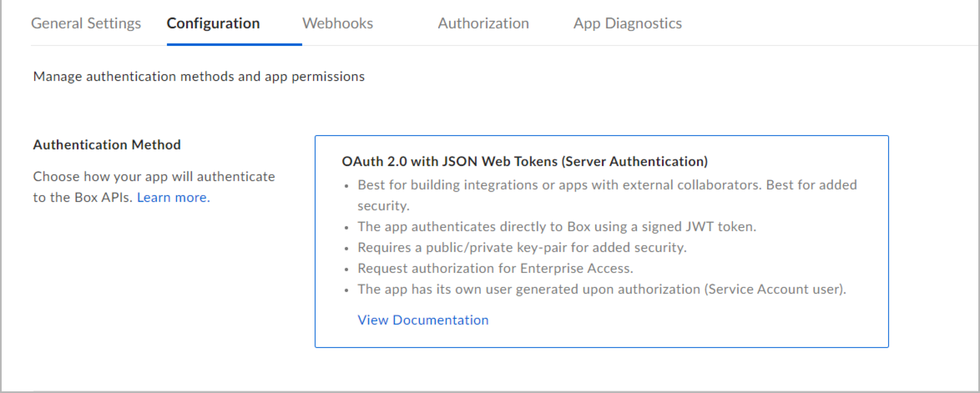Click the 'to the Box APIs.' text

pyautogui.click(x=82, y=197)
